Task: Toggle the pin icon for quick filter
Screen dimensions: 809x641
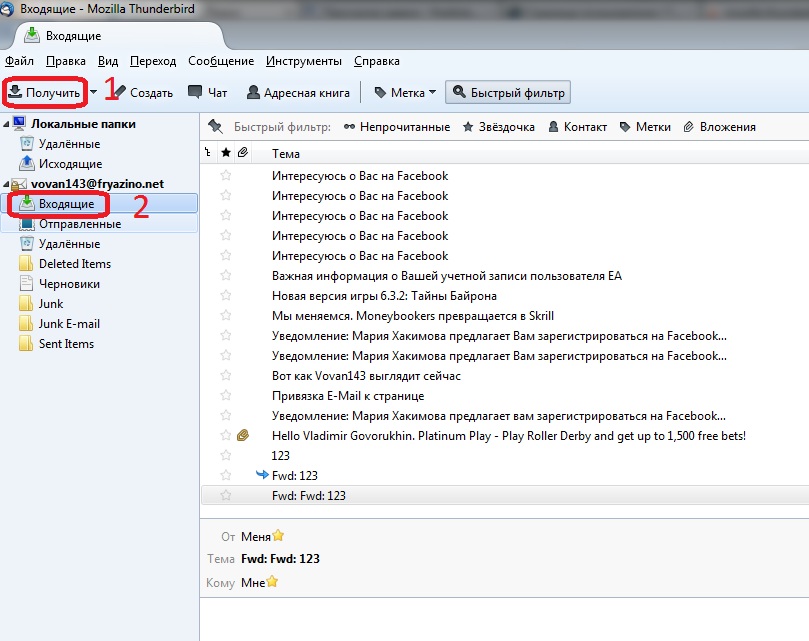Action: click(215, 126)
